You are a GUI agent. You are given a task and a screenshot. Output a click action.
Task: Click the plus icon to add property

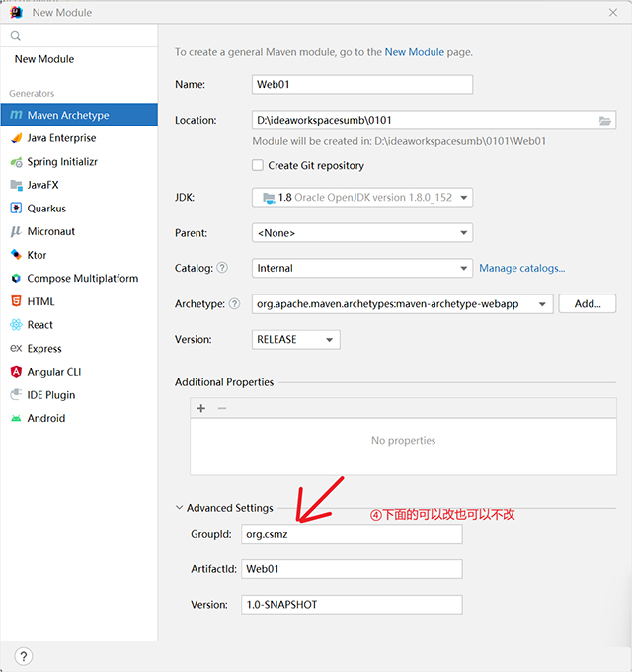pos(201,408)
